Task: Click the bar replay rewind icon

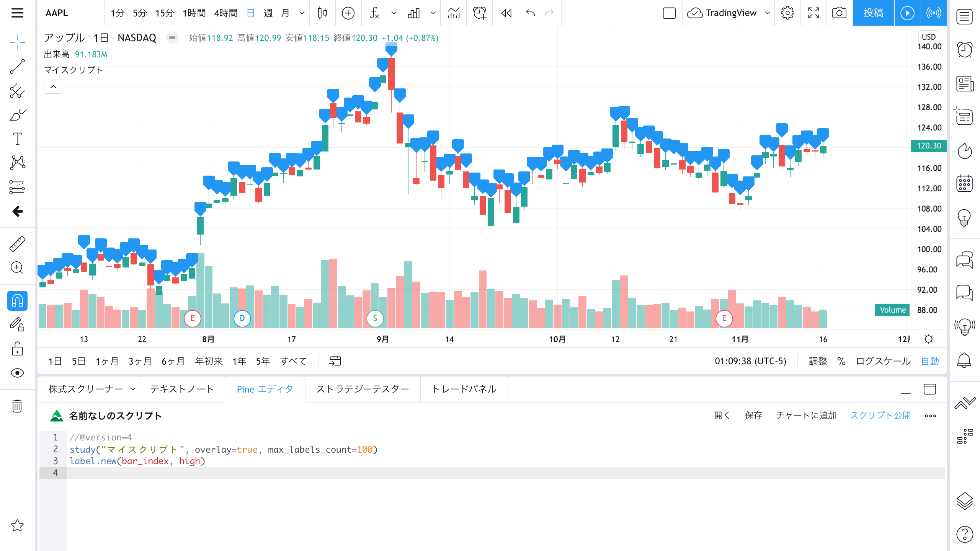Action: pos(506,13)
